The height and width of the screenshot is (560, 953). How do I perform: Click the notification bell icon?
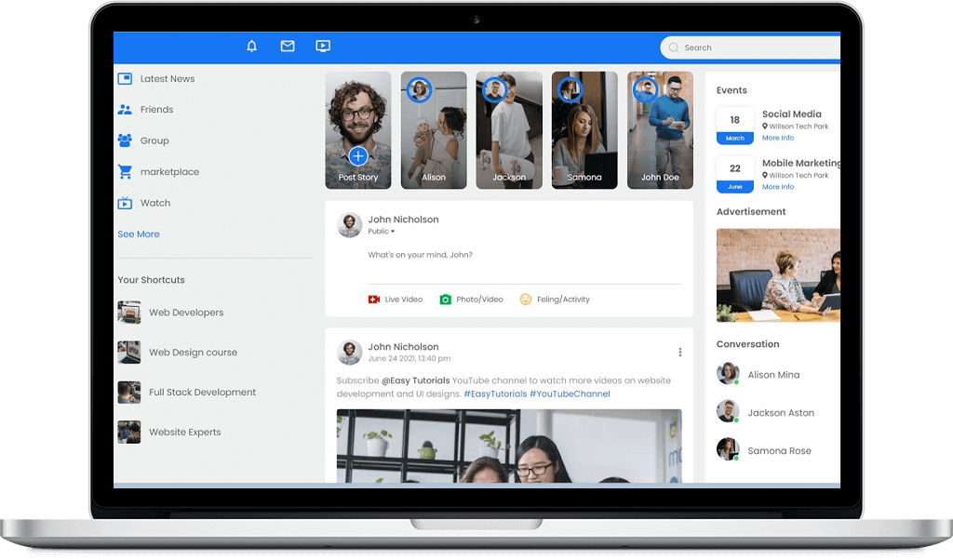pos(251,47)
